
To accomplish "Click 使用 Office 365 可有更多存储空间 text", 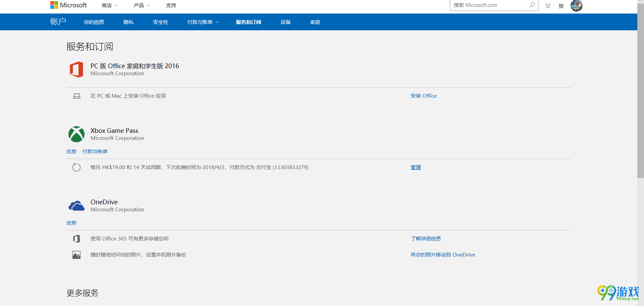I will (x=129, y=239).
